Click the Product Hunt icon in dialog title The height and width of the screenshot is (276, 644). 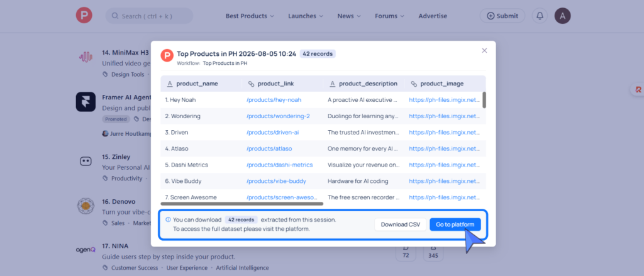click(167, 55)
